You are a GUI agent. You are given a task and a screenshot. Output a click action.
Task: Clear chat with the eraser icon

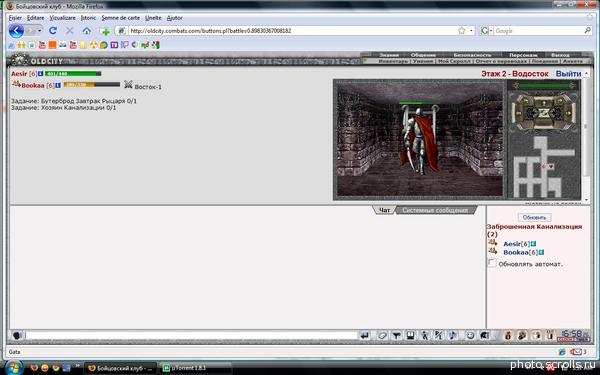tap(382, 335)
